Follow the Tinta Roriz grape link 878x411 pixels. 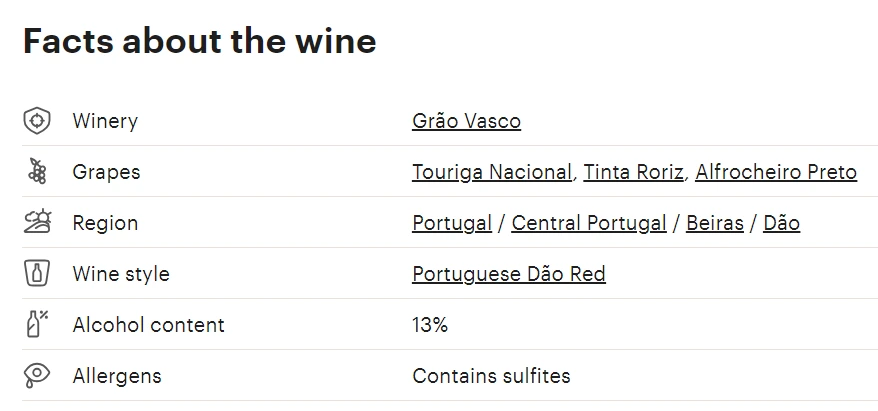[x=633, y=172]
